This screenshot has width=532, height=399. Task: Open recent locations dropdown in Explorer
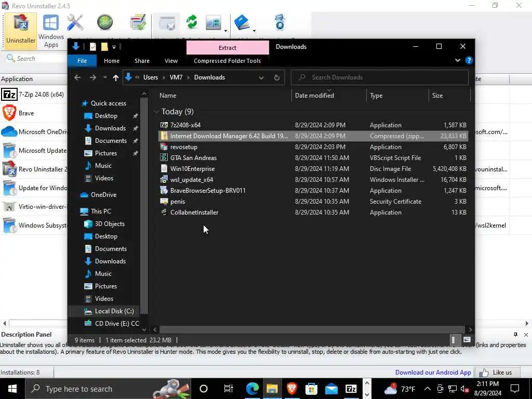pos(105,78)
